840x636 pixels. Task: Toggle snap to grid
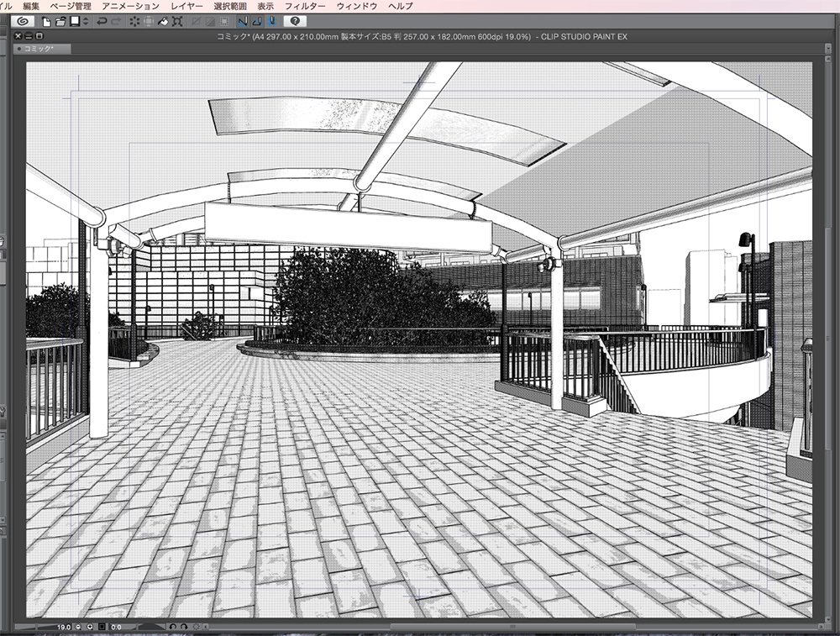tap(271, 22)
